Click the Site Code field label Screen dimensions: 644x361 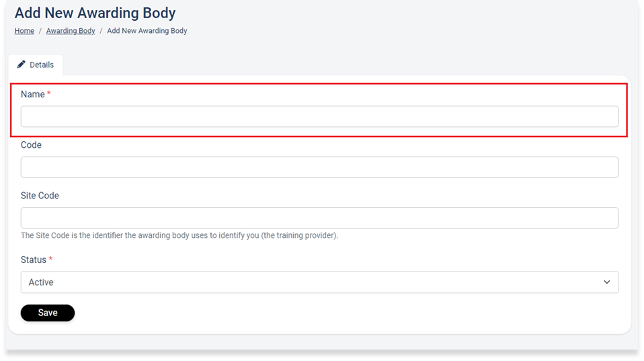pos(40,196)
